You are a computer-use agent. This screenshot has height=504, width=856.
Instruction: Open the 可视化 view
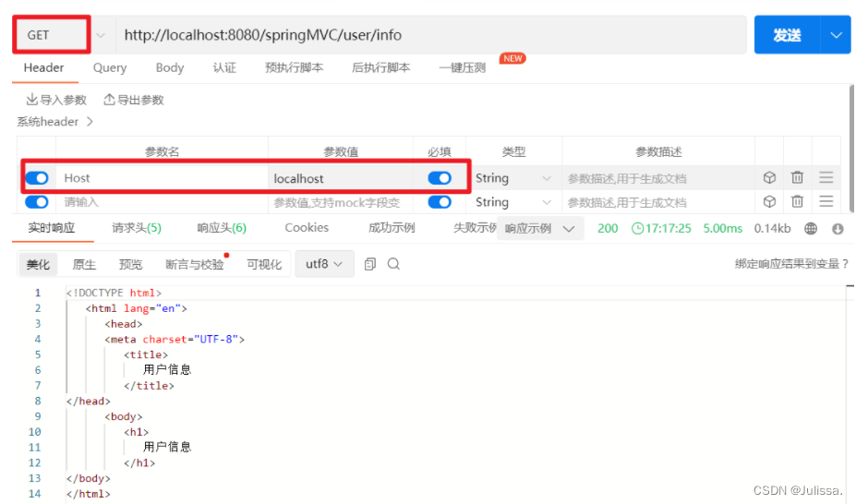point(264,265)
